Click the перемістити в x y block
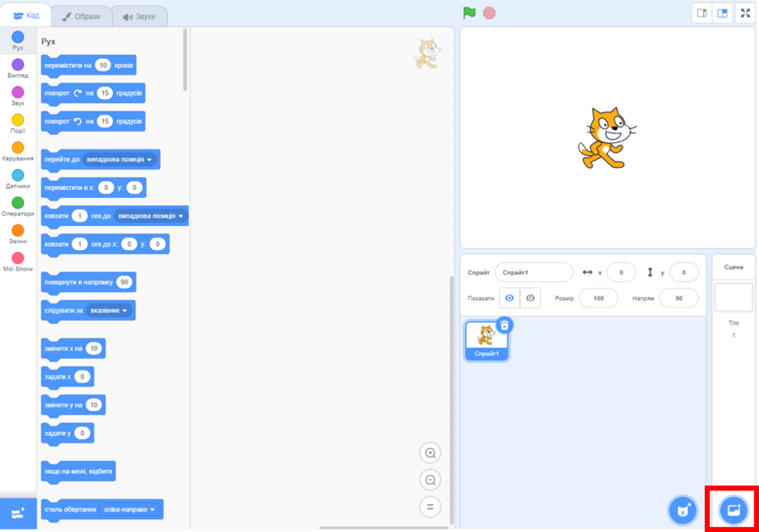Image resolution: width=759 pixels, height=532 pixels. [94, 187]
